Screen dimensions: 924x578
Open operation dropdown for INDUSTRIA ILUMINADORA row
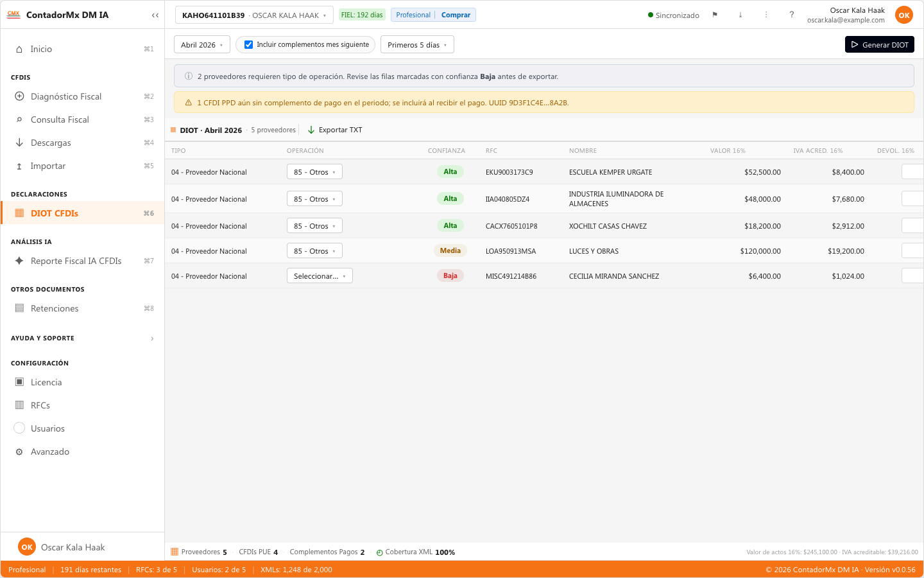pyautogui.click(x=314, y=198)
